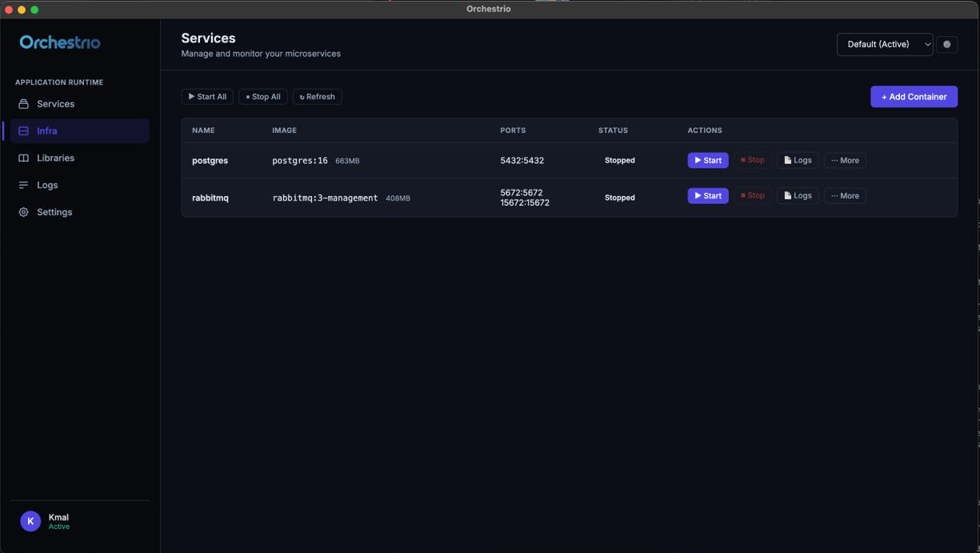Click the Settings gear icon in sidebar
Screen dimensions: 980x553
tap(23, 212)
